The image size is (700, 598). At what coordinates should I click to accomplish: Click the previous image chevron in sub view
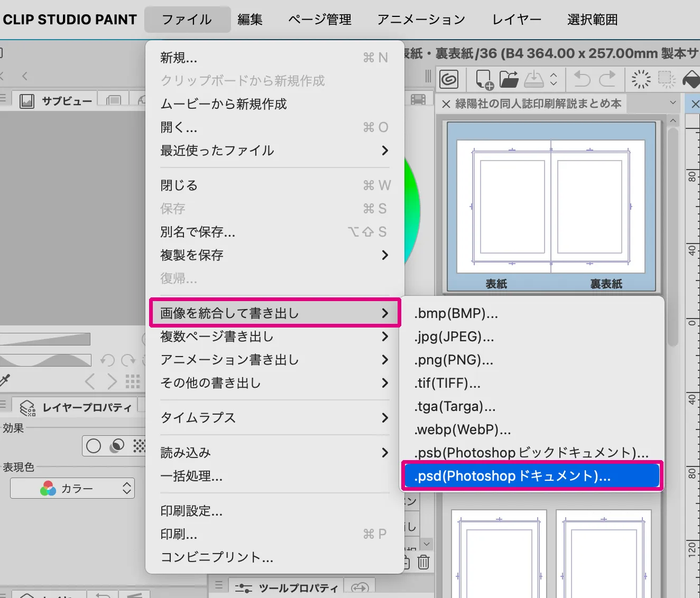click(90, 381)
